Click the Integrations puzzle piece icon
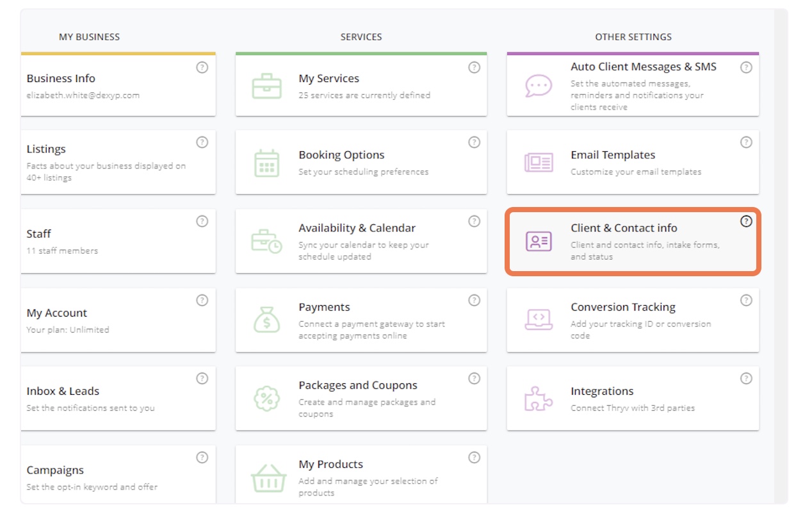 point(538,399)
